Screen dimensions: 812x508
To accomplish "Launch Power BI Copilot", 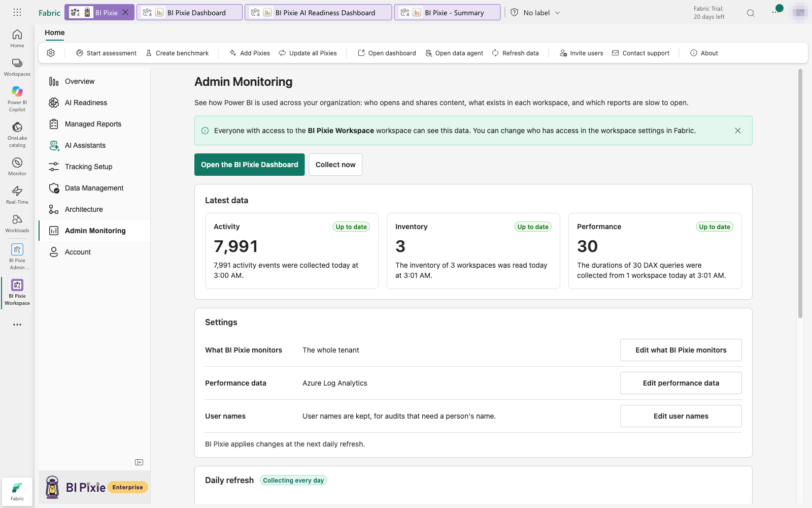I will [x=17, y=99].
